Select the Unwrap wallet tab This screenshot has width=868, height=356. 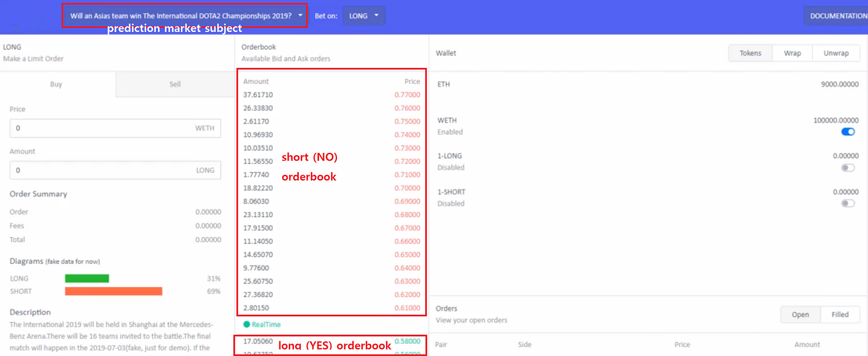836,53
